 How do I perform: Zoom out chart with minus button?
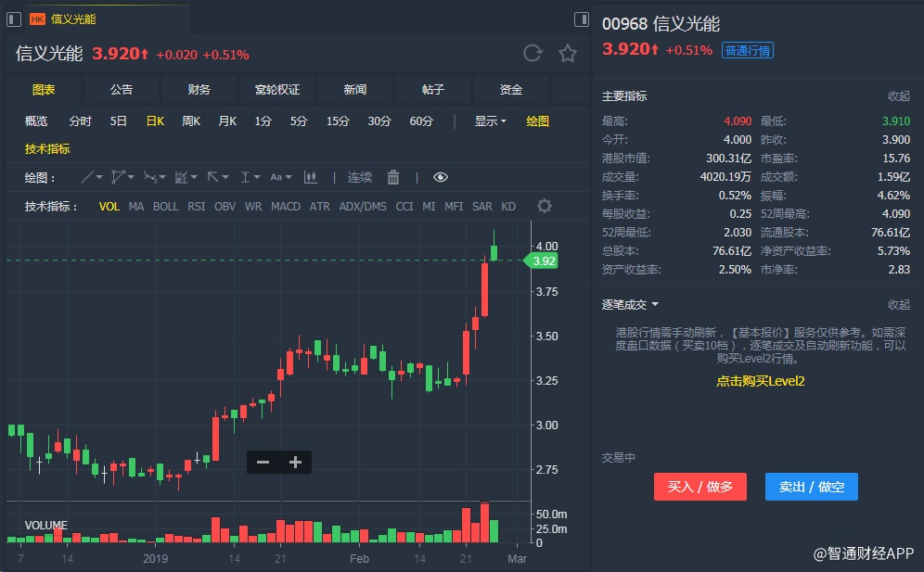pyautogui.click(x=263, y=462)
